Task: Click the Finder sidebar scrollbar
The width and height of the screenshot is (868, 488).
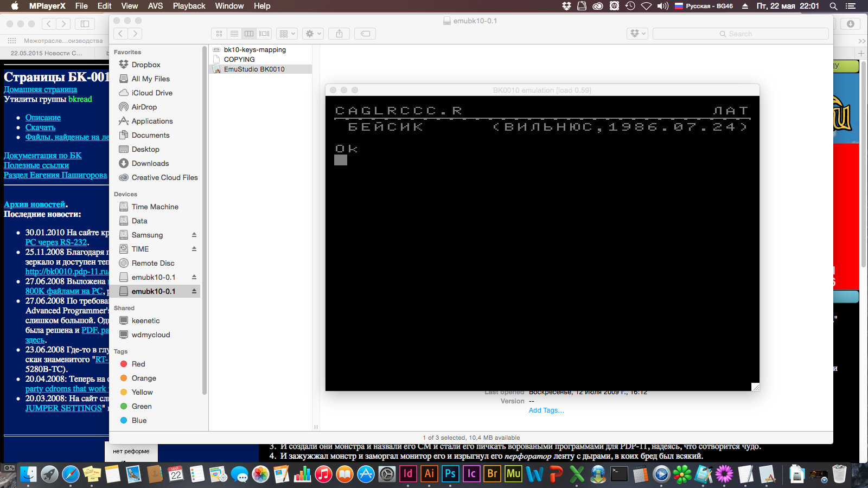Action: (x=205, y=221)
